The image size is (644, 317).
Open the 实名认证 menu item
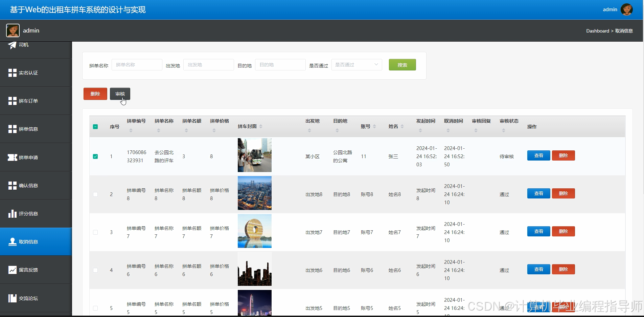tap(36, 73)
